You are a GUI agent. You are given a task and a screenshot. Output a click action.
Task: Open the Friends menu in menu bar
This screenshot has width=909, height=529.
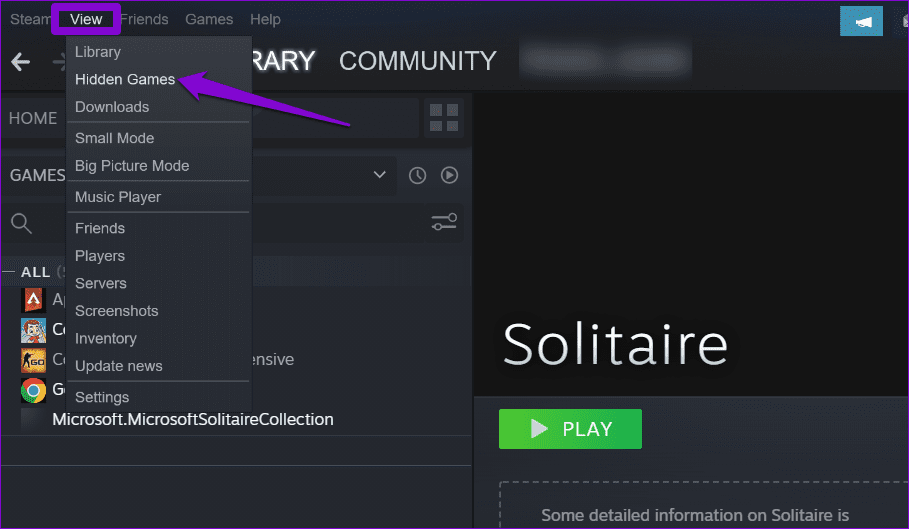pos(144,19)
